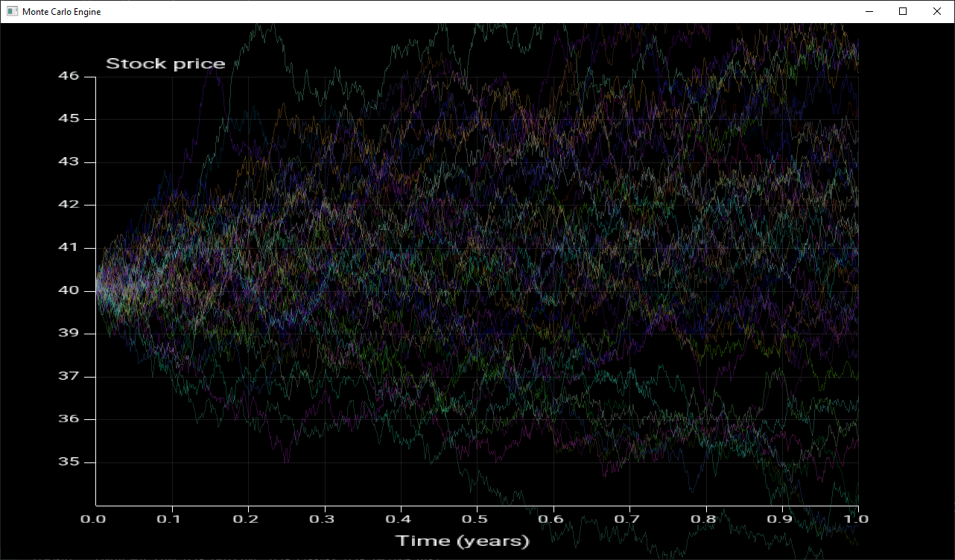Viewport: 955px width, 560px height.
Task: Click the 0.0 tick on time axis
Action: [95, 518]
